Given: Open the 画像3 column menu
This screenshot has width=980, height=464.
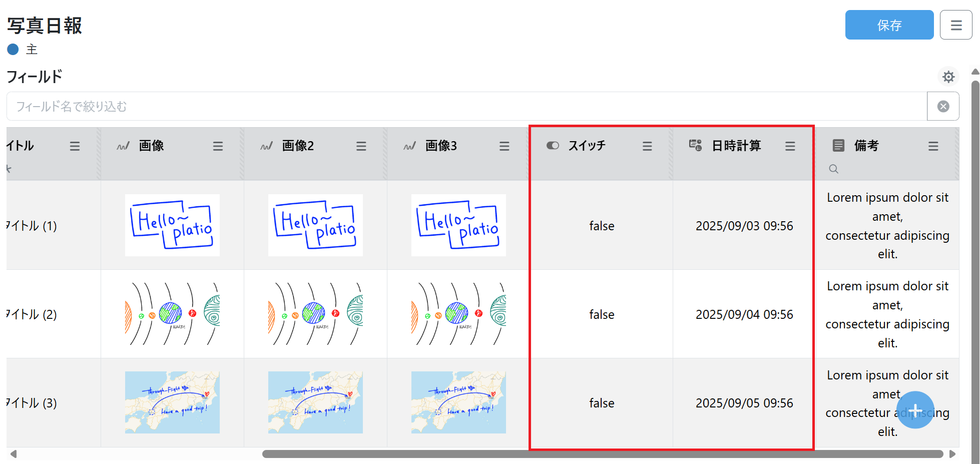Looking at the screenshot, I should tap(504, 146).
